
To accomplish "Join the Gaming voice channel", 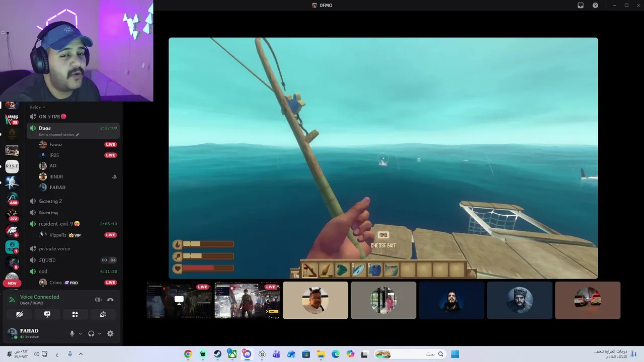I will pyautogui.click(x=73, y=213).
